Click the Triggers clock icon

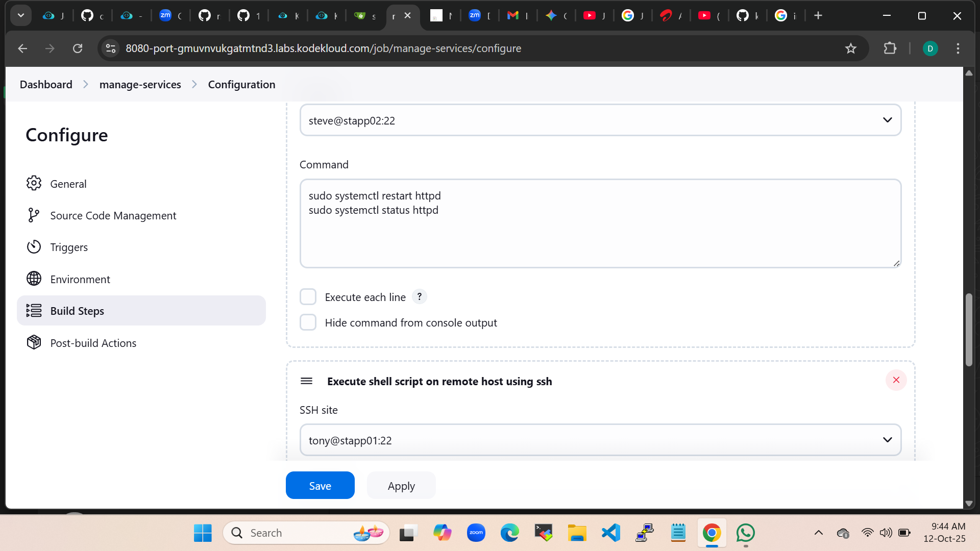[x=34, y=247]
